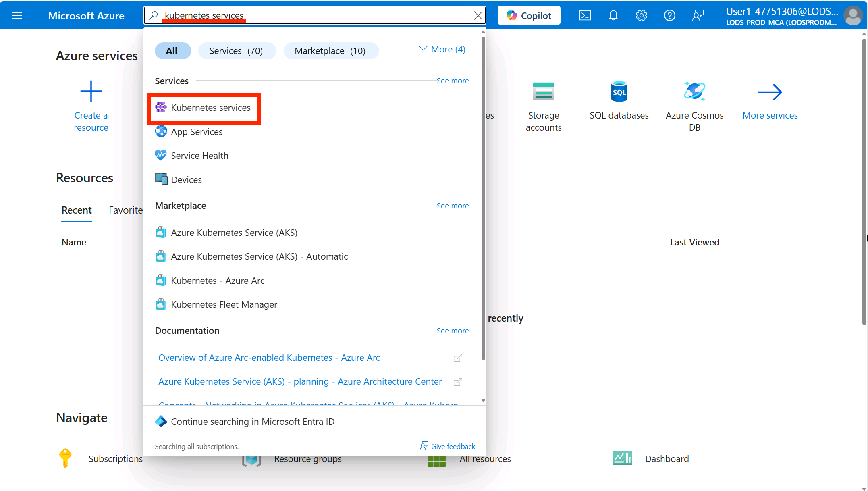868x491 pixels.
Task: Clear the search box with the X
Action: click(x=478, y=15)
